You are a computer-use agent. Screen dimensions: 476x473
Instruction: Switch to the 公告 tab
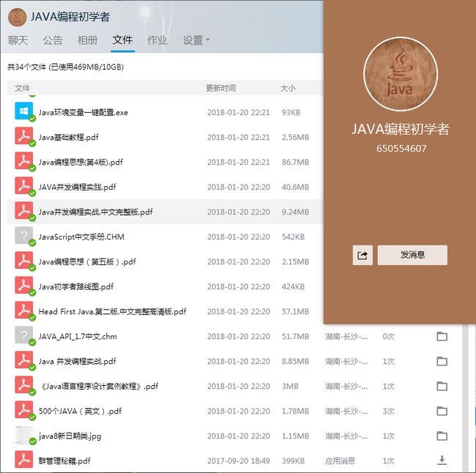53,40
